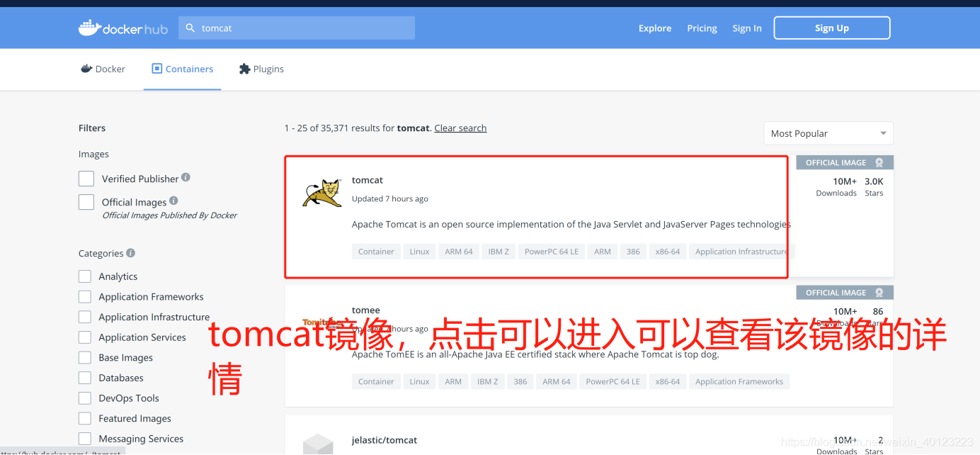This screenshot has height=455, width=980.
Task: Click the Clear search link
Action: click(460, 128)
